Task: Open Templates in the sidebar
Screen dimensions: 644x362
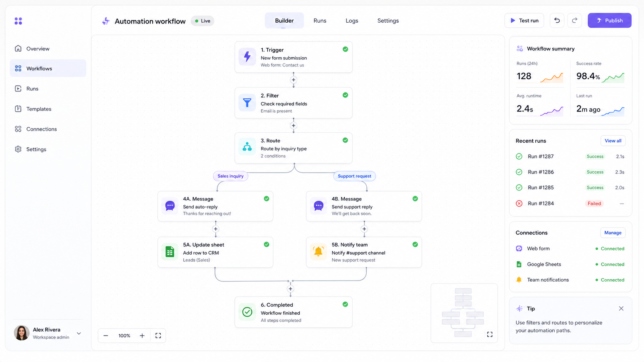Action: 48,109
